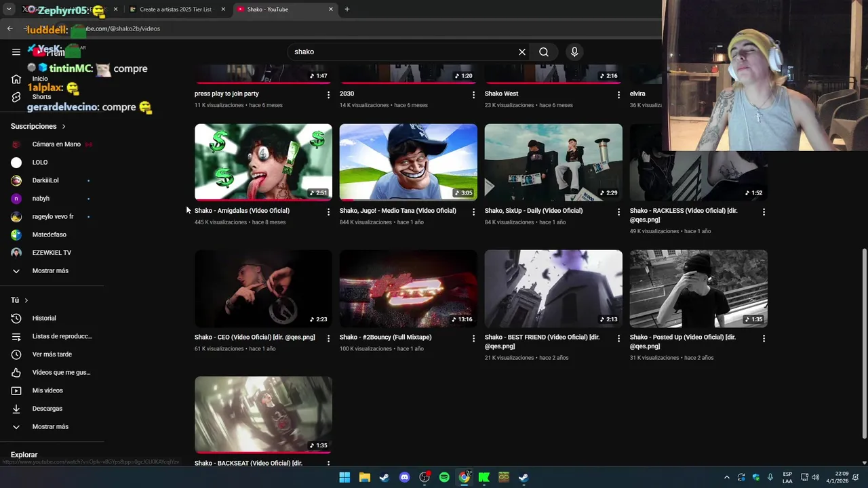The image size is (868, 488).
Task: Open three-dot menu for Daily video
Action: point(618,212)
